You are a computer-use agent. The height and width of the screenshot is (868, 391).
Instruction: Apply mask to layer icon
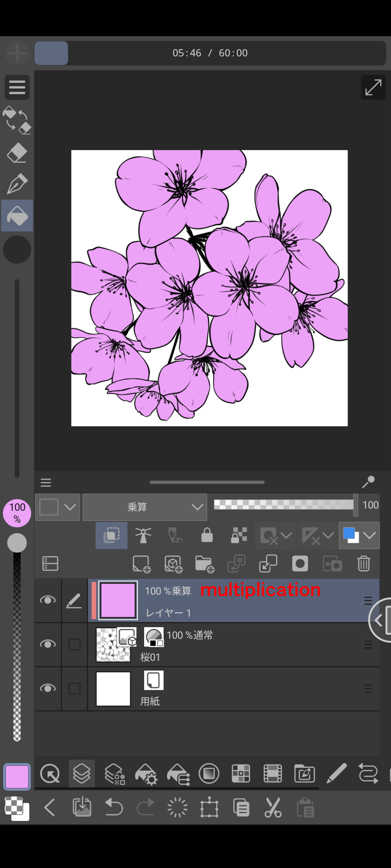pyautogui.click(x=332, y=564)
